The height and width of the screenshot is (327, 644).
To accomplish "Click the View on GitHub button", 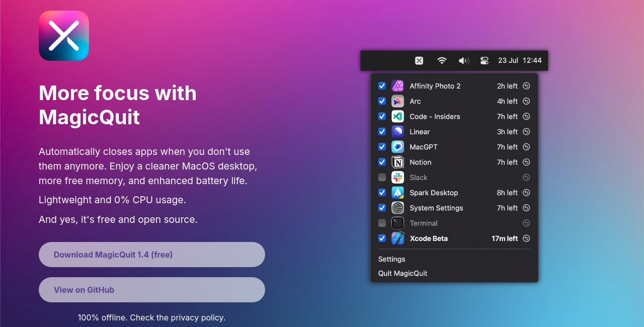I will [152, 290].
